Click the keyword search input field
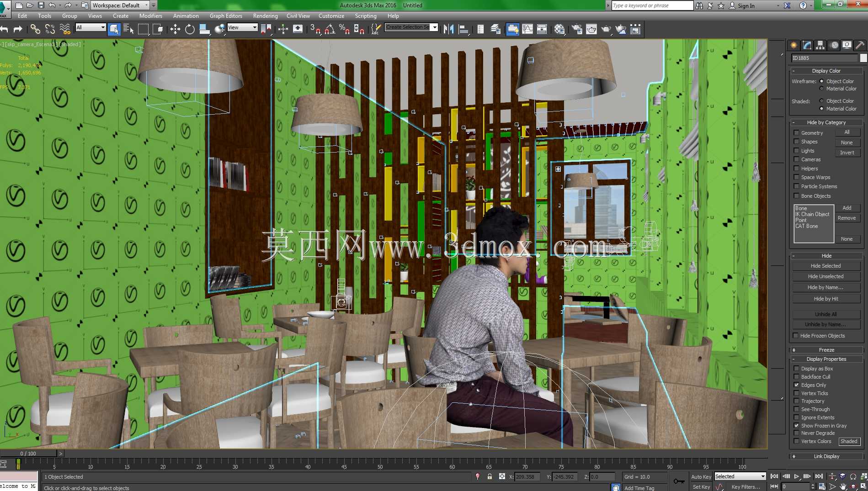This screenshot has width=868, height=491. 652,5
